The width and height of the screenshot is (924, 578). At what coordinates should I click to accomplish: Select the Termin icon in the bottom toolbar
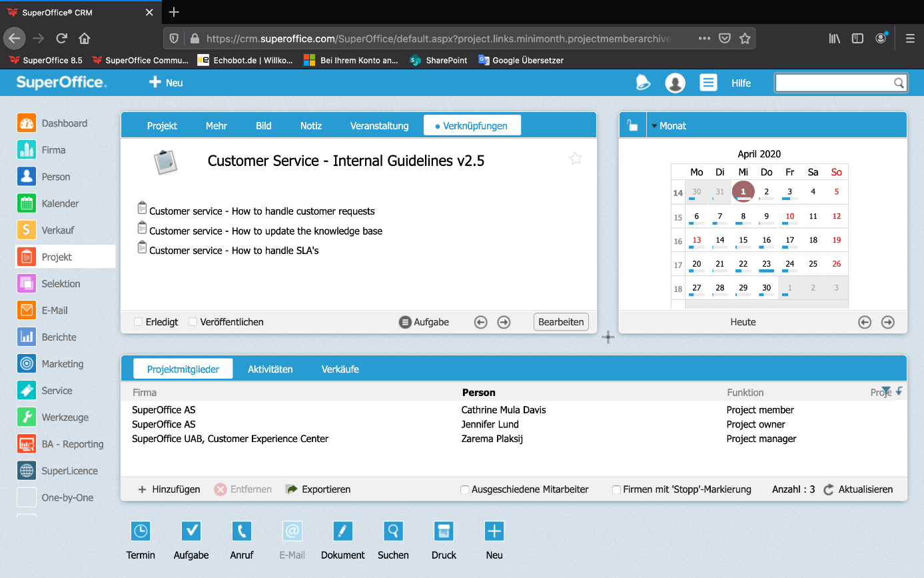(x=141, y=531)
